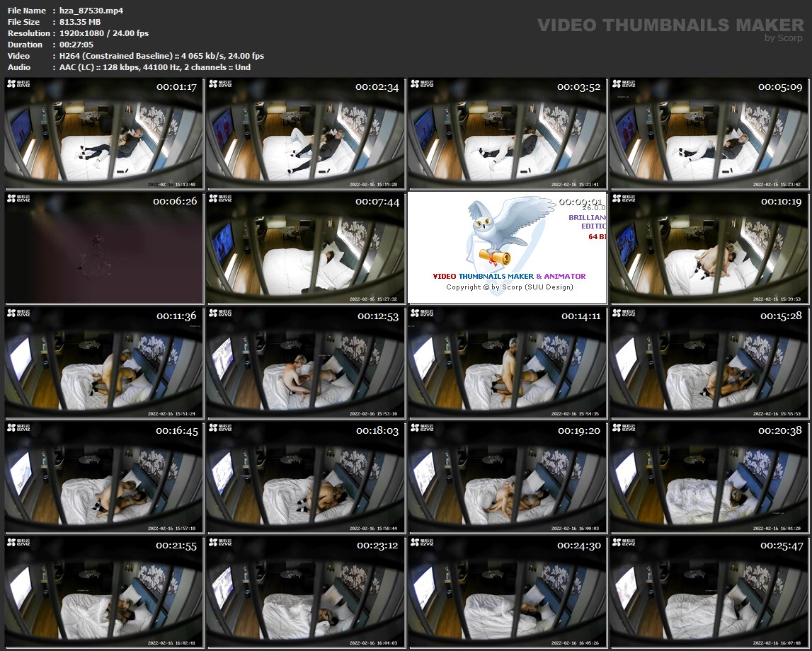Image resolution: width=812 pixels, height=651 pixels.
Task: Open the thumbnail at 00:19:20
Action: pyautogui.click(x=507, y=478)
